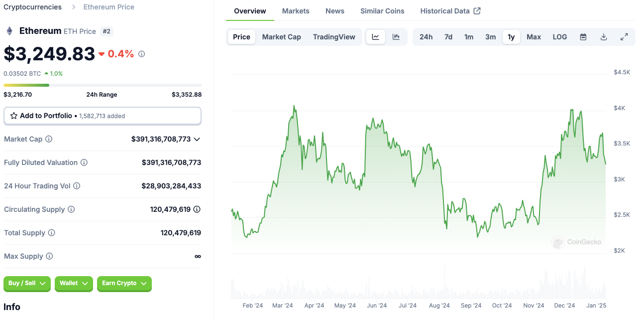
Task: Expand the chart to fullscreen
Action: 624,37
